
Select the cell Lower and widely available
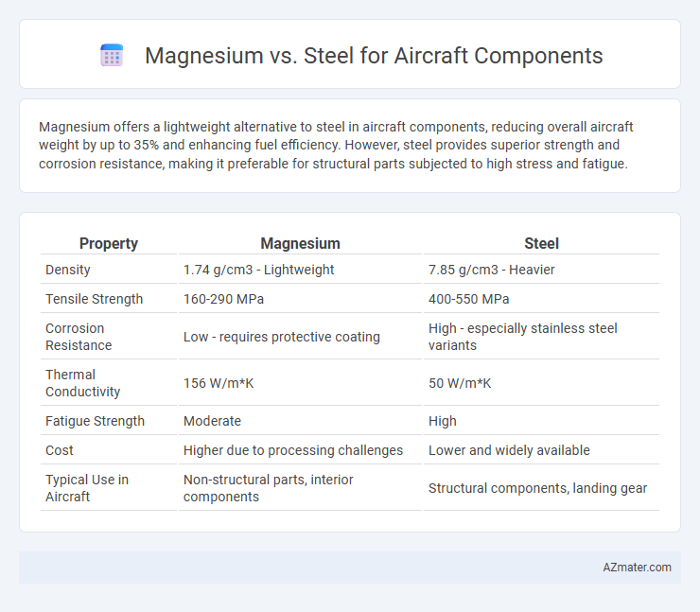pyautogui.click(x=509, y=450)
